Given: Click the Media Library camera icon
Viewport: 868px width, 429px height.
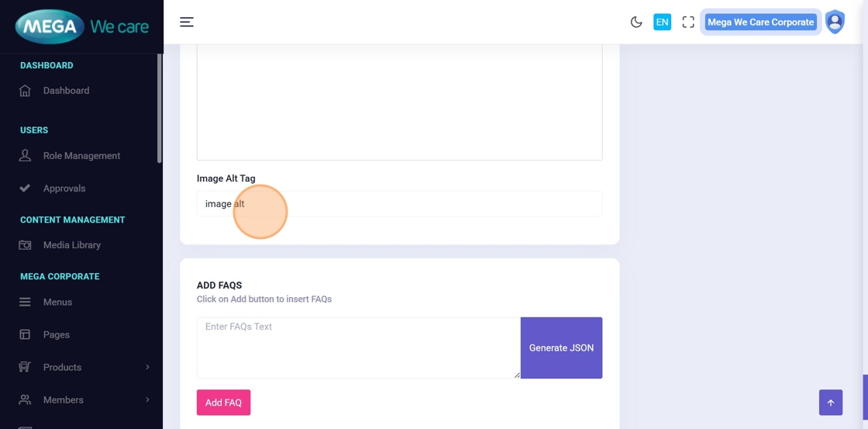Looking at the screenshot, I should (x=25, y=245).
